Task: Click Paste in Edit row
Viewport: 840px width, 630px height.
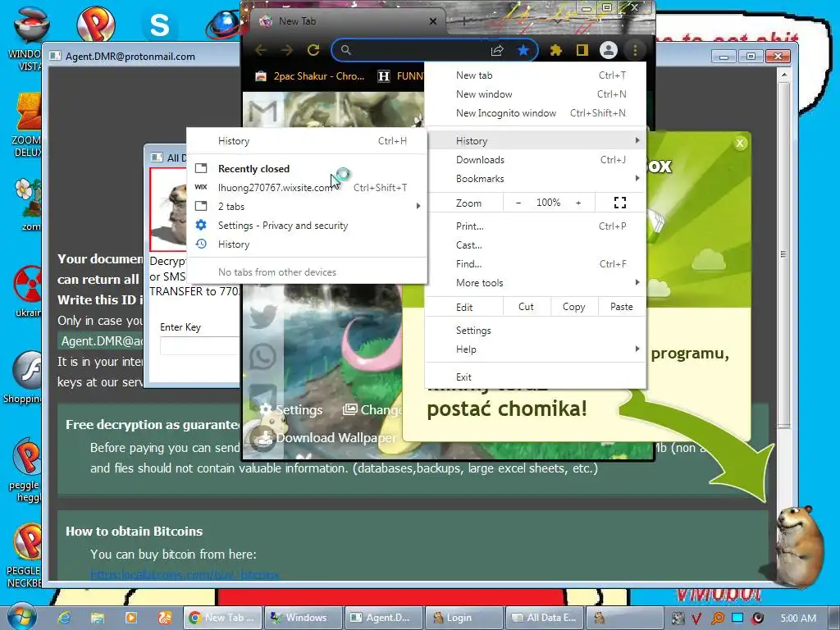Action: (622, 307)
